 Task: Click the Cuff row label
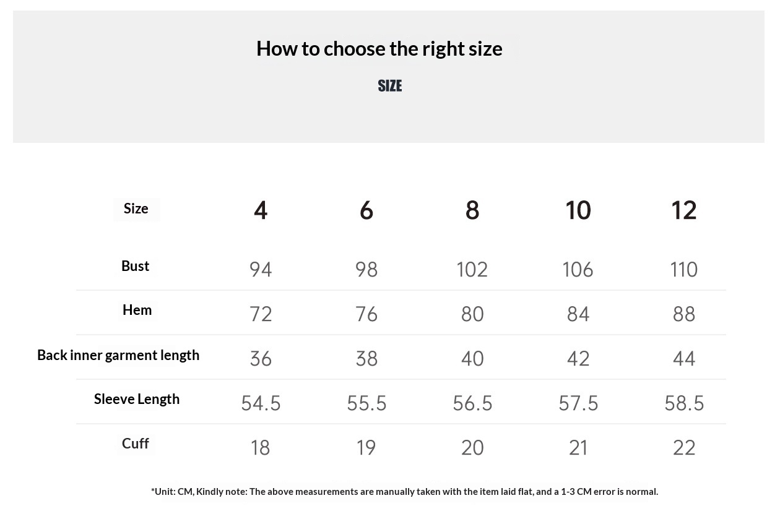pyautogui.click(x=136, y=444)
